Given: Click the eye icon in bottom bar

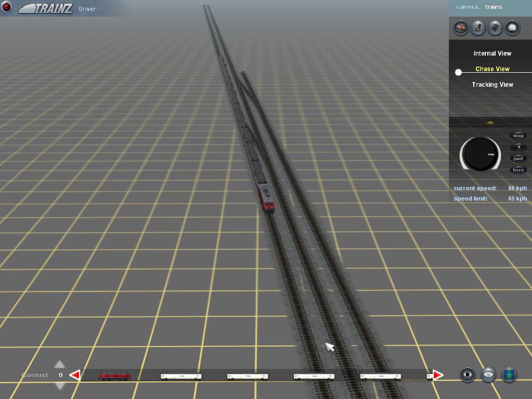Looking at the screenshot, I should 468,375.
